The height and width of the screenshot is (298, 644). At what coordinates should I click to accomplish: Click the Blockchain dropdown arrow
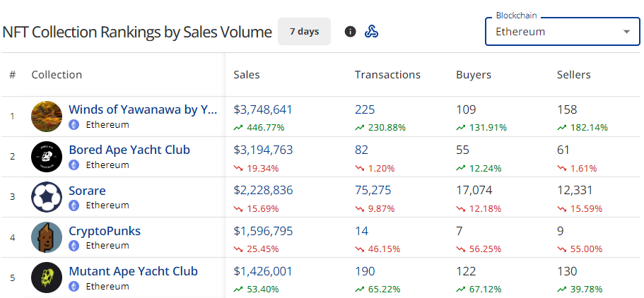click(626, 32)
